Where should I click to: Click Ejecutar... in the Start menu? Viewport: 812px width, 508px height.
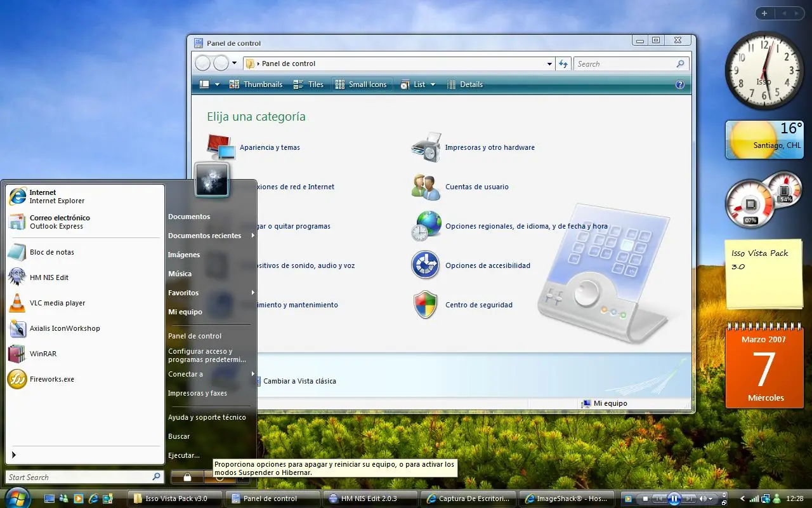click(184, 455)
